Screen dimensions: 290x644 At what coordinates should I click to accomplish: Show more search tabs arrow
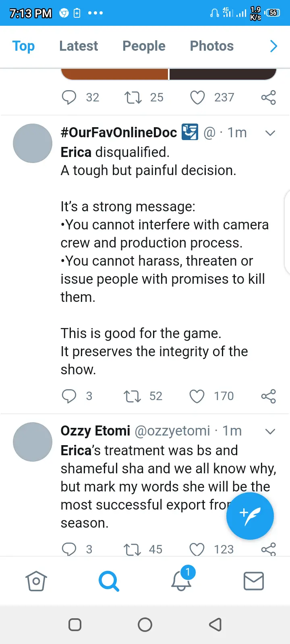click(273, 46)
